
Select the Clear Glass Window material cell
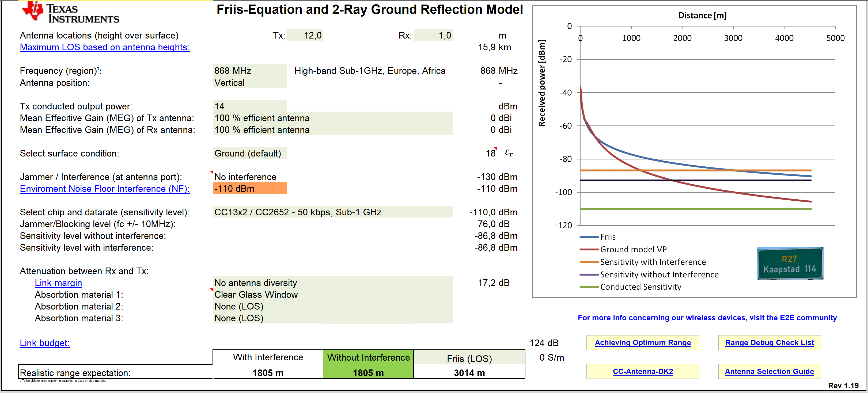(333, 295)
